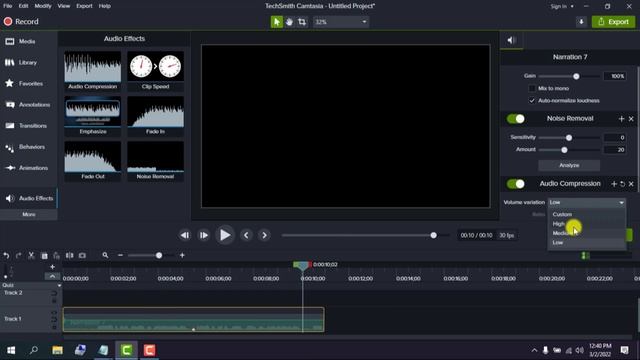Open the Edit menu
Screen dimensions: 640x360
click(x=23, y=6)
